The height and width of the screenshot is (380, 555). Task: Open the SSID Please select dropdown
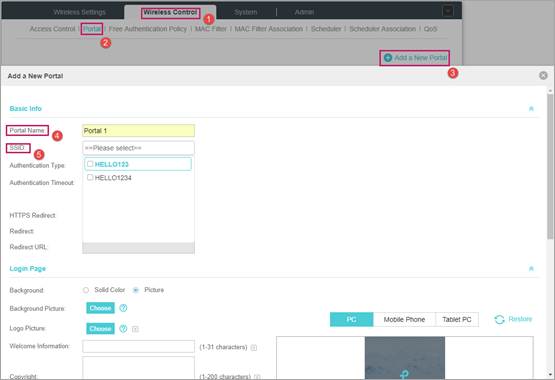click(x=138, y=148)
